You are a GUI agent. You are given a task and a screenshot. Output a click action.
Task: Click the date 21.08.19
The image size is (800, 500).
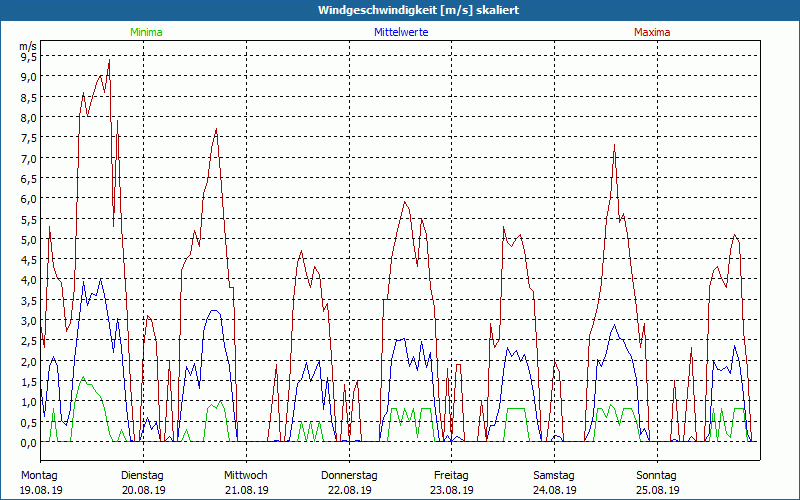coord(247,490)
